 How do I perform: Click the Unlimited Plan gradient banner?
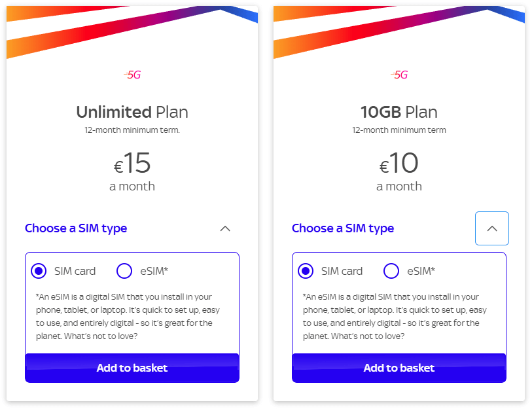[132, 32]
